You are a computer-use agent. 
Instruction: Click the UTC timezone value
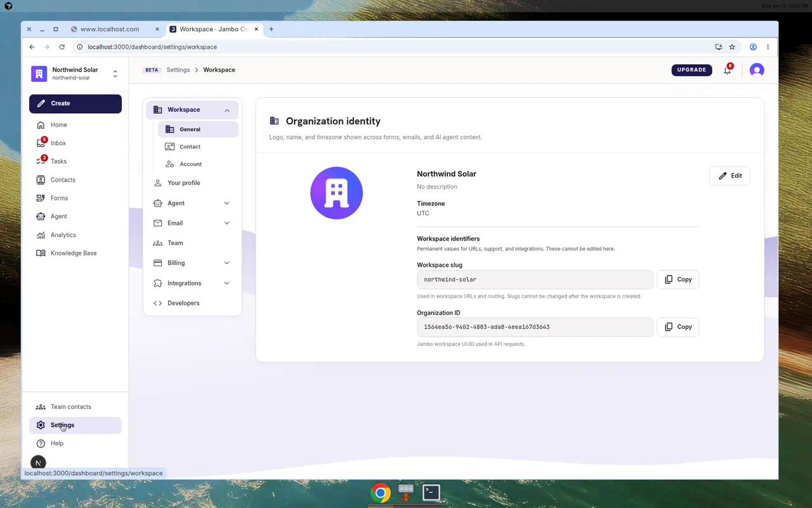423,213
